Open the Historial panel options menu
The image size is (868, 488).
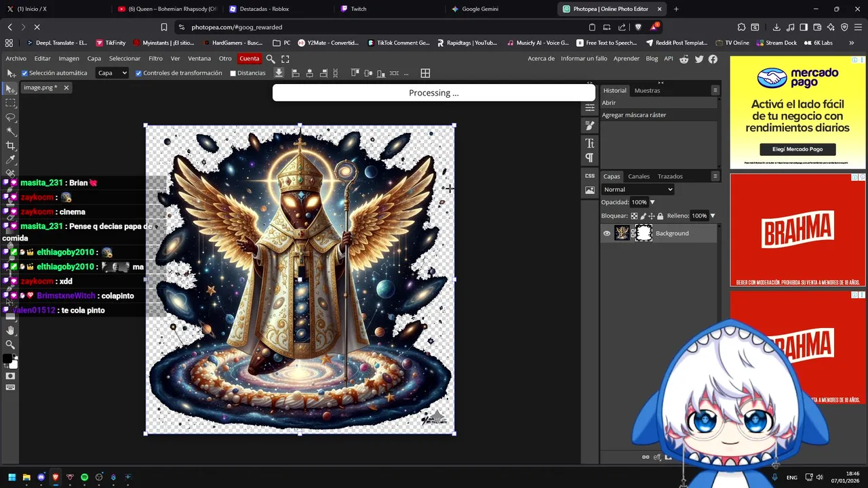715,90
